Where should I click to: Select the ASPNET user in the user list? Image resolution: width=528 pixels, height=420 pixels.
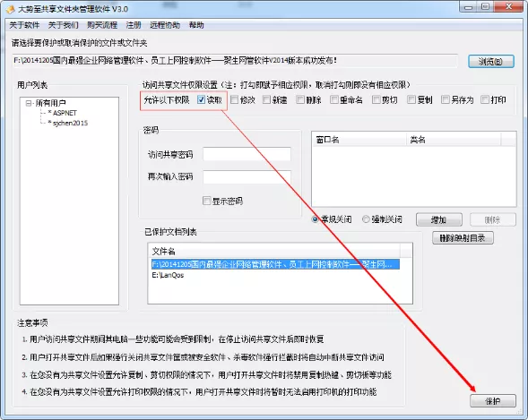point(65,113)
